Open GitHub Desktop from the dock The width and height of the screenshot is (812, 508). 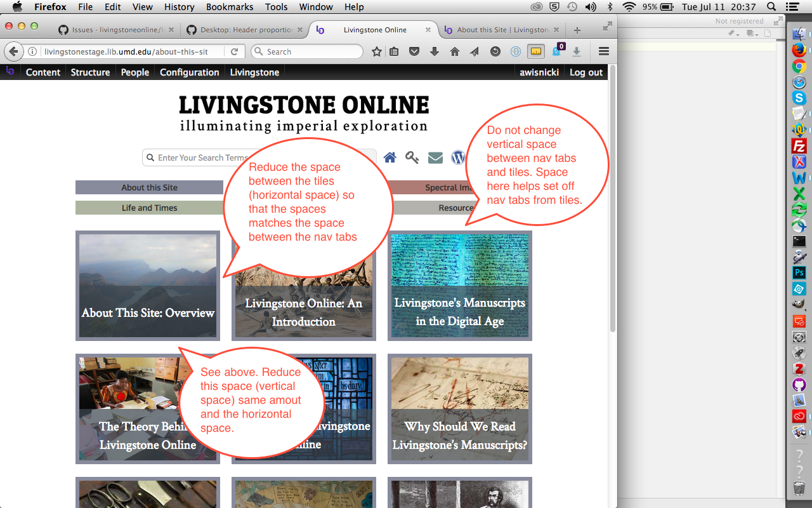tap(799, 384)
